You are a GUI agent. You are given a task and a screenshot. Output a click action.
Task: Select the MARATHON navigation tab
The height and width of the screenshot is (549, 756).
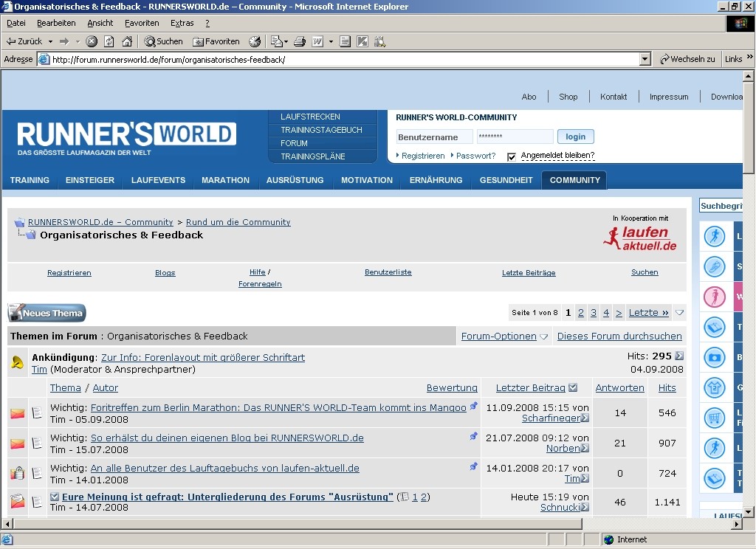[225, 180]
